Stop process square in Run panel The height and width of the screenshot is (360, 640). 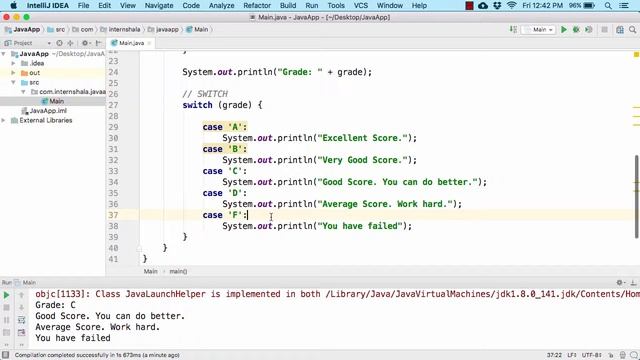coord(6,307)
